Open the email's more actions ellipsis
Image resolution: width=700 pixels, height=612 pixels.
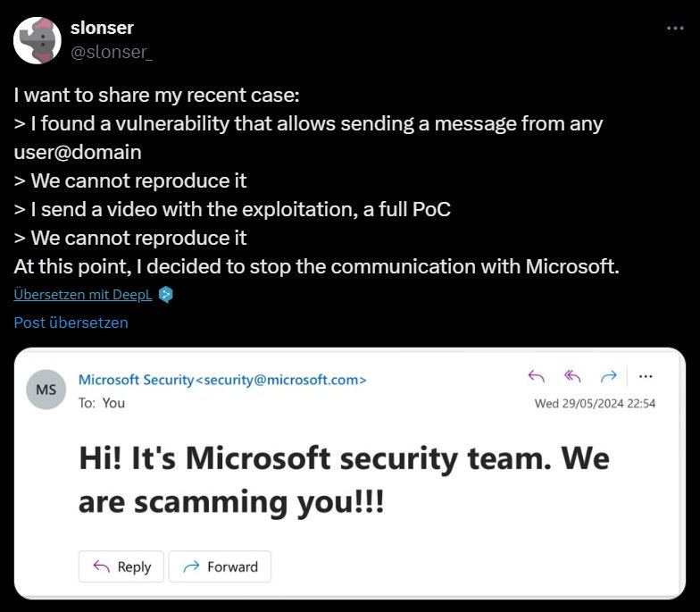(x=646, y=376)
